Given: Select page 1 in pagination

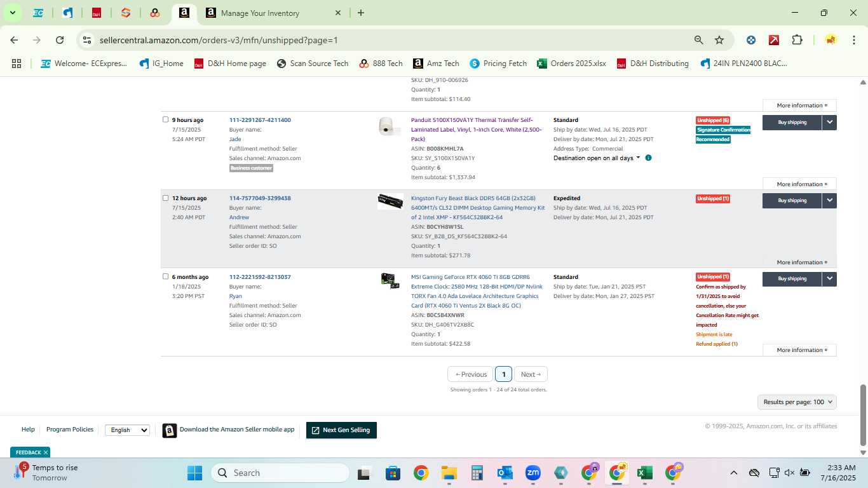Looking at the screenshot, I should click(x=503, y=374).
